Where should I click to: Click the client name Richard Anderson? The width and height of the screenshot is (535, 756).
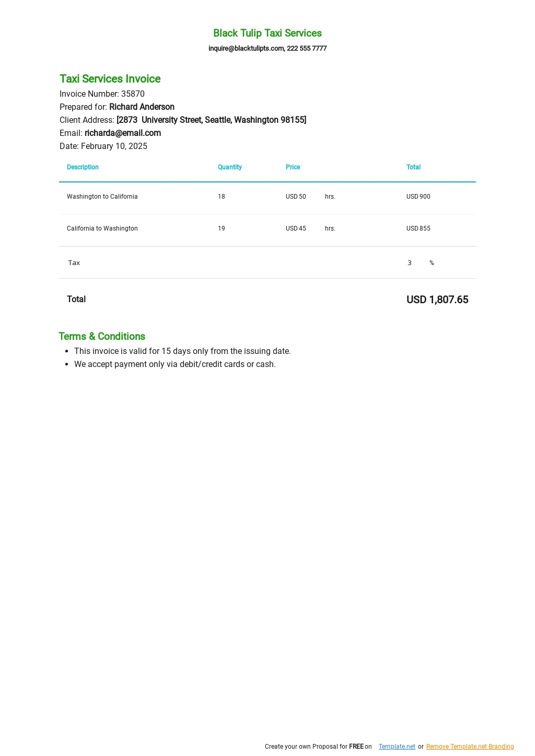pos(142,107)
